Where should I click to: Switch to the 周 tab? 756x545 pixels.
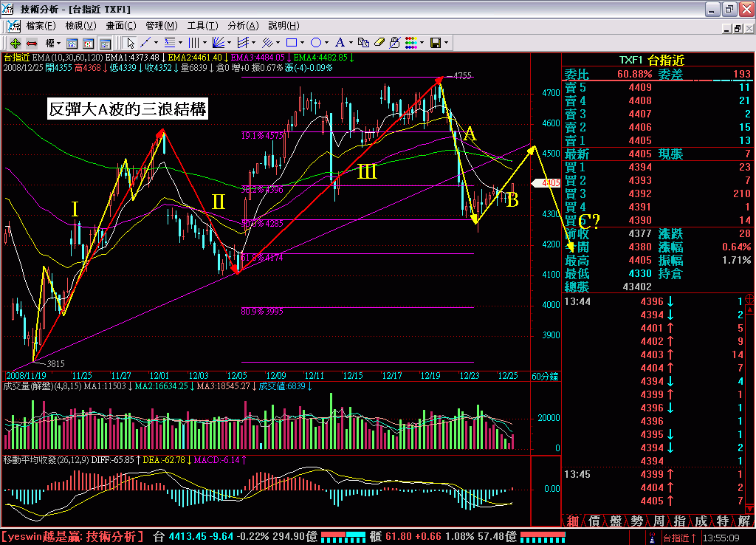pos(659,521)
